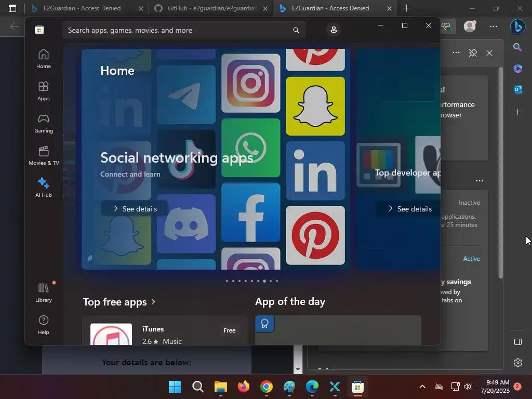532x399 pixels.
Task: Click WhatsApp green tile in banner
Action: pos(251,148)
